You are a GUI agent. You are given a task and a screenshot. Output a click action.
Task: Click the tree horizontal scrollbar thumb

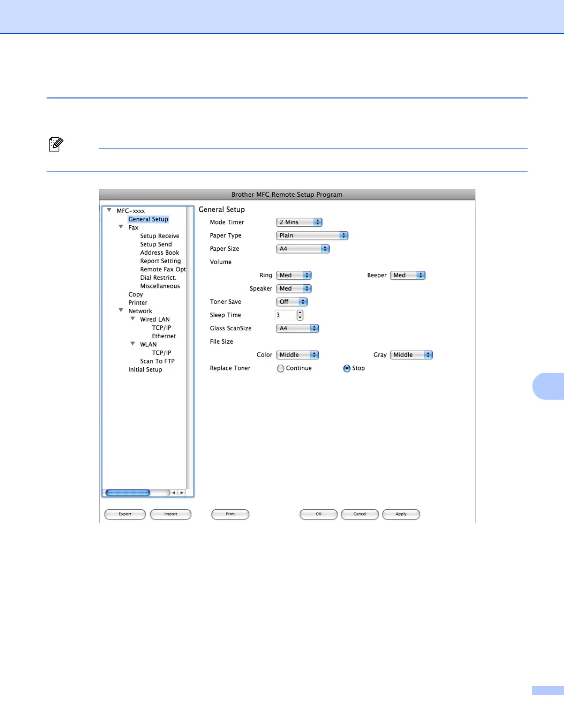128,493
